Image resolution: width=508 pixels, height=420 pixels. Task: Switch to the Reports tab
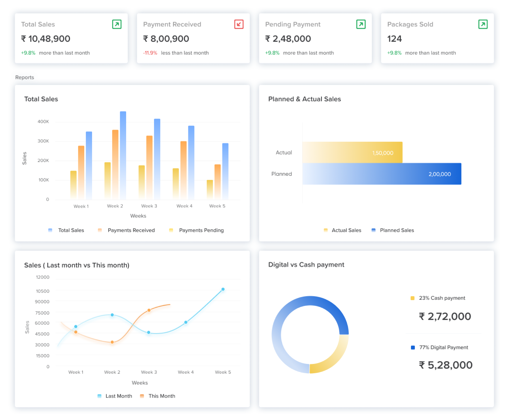25,77
